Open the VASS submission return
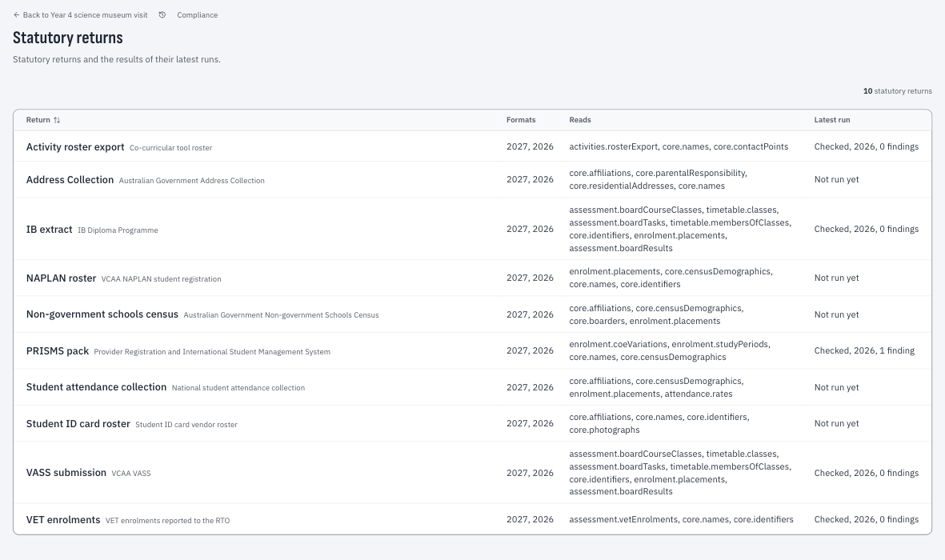This screenshot has height=560, width=945. (x=66, y=473)
